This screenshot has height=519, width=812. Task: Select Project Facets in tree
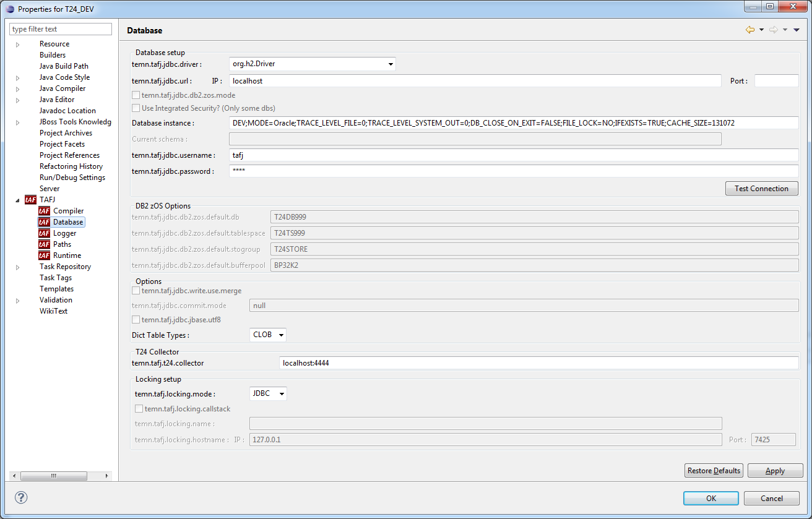click(x=62, y=144)
